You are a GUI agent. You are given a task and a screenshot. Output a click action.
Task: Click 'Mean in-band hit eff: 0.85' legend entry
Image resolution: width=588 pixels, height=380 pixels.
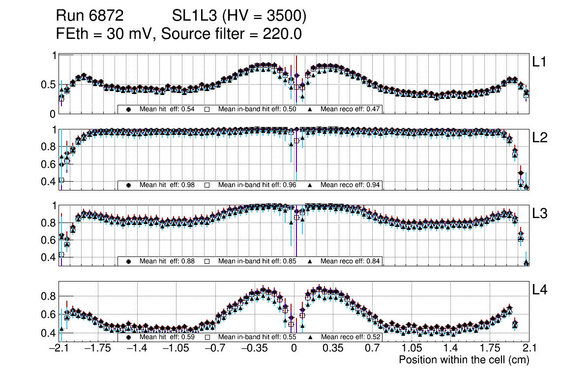(x=257, y=261)
